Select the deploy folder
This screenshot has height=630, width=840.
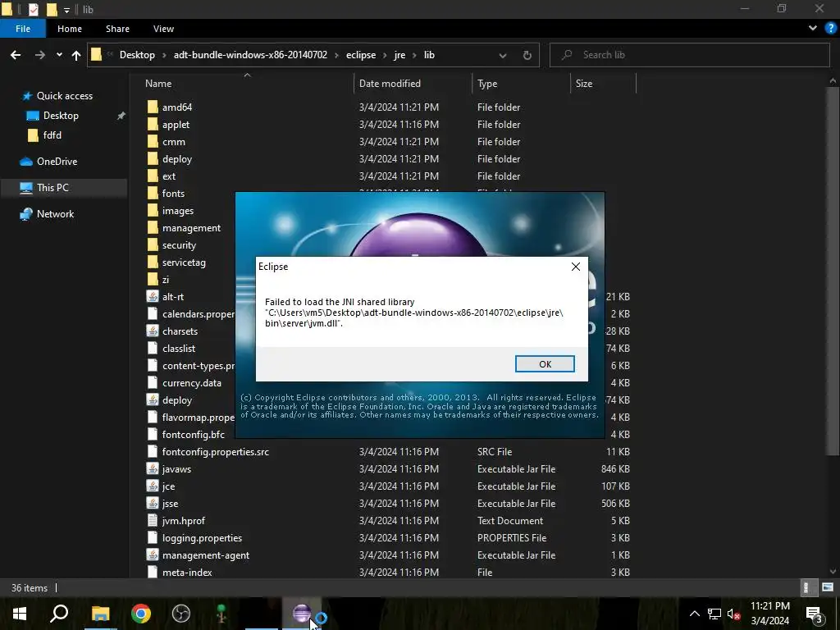tap(177, 159)
